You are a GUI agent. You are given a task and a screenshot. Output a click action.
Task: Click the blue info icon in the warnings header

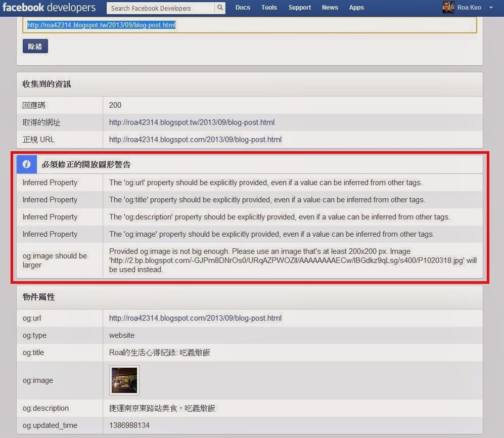point(27,164)
